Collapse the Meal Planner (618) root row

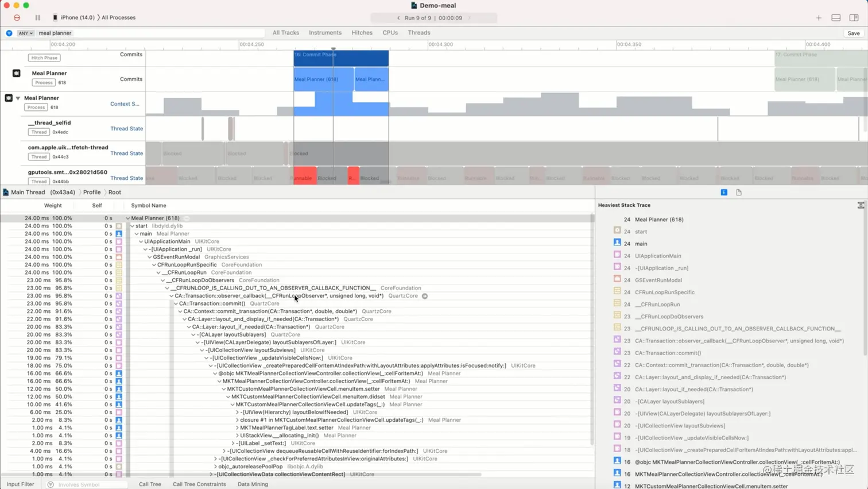(127, 218)
